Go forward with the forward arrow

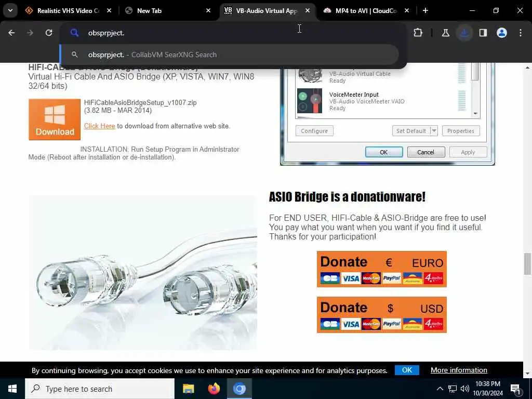30,33
